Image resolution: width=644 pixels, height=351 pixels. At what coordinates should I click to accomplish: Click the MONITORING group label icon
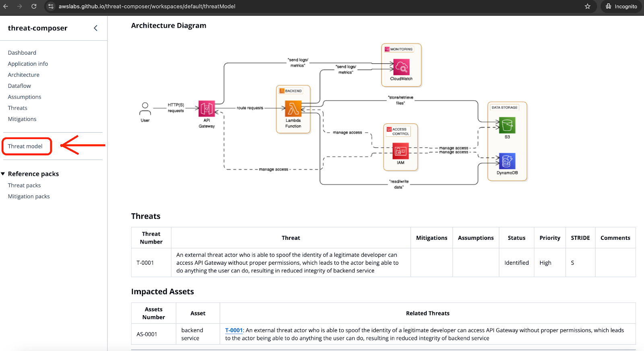(387, 49)
